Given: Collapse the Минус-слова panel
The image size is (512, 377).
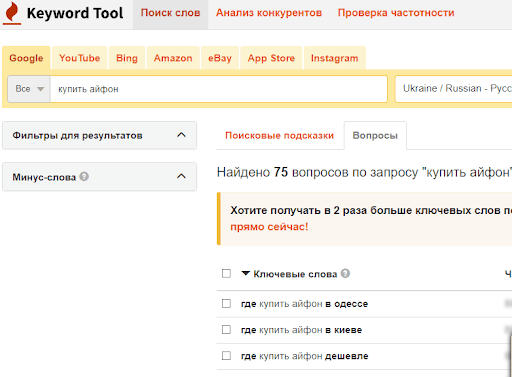Looking at the screenshot, I should pyautogui.click(x=181, y=176).
